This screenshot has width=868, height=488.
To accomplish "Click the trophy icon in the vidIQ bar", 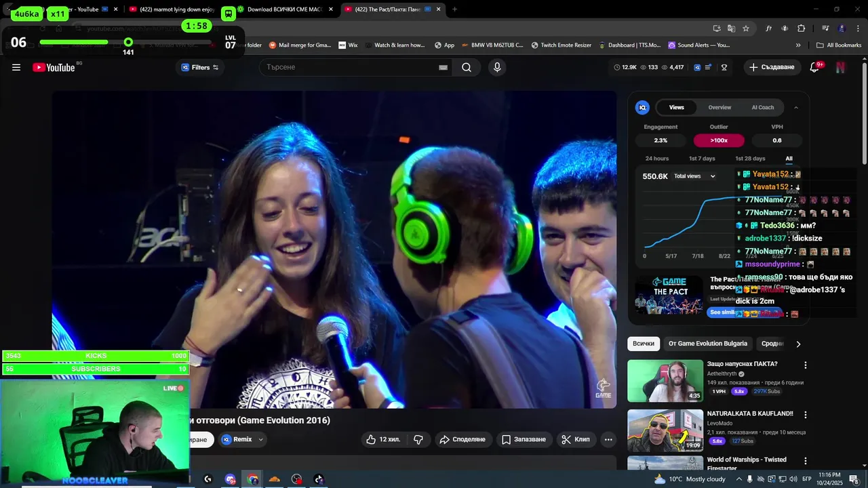I will click(x=724, y=67).
